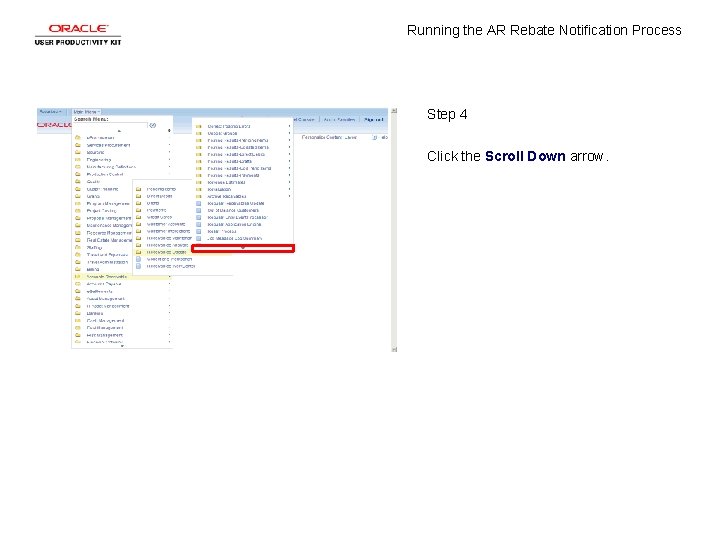Click the Search Menu input field
The image size is (720, 540).
click(x=111, y=125)
